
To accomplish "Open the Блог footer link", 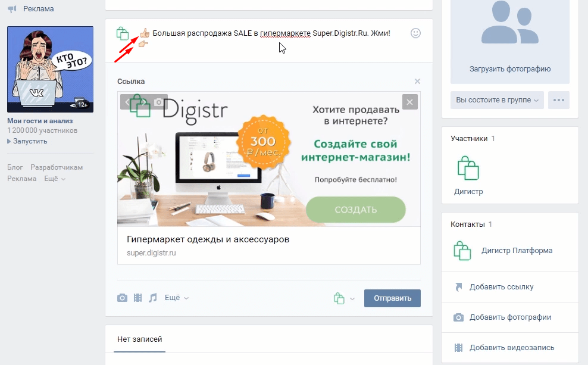I will 15,167.
